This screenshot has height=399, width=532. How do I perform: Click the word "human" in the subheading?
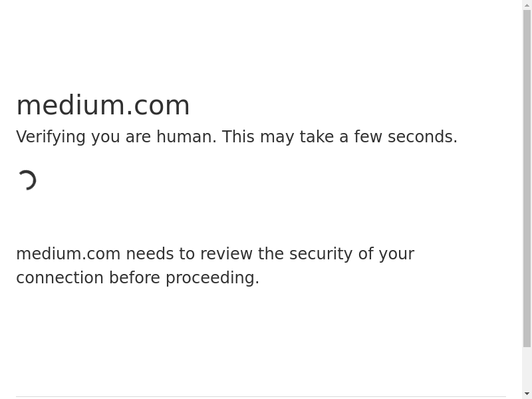point(186,137)
